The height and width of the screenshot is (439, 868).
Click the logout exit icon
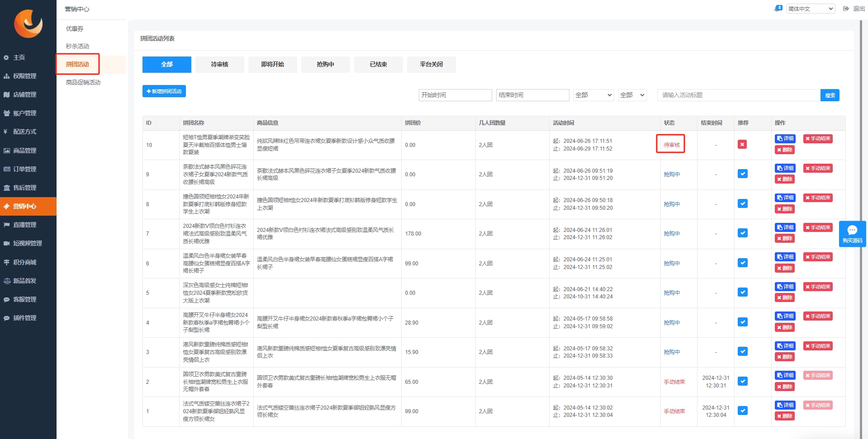846,9
